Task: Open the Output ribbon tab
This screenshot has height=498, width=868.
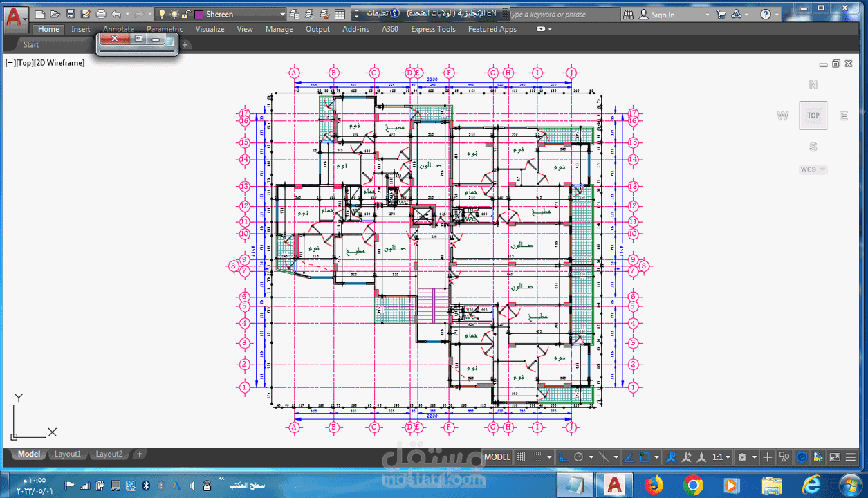Action: (x=317, y=29)
